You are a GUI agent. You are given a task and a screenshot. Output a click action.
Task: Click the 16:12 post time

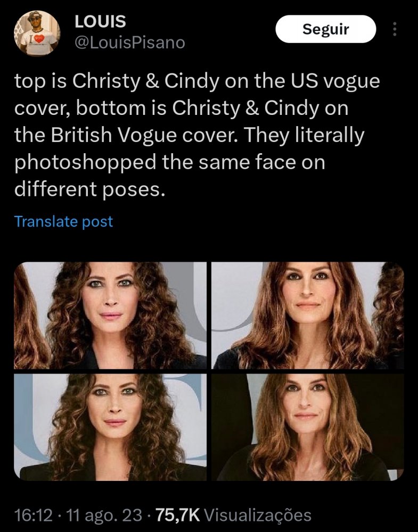click(x=34, y=515)
